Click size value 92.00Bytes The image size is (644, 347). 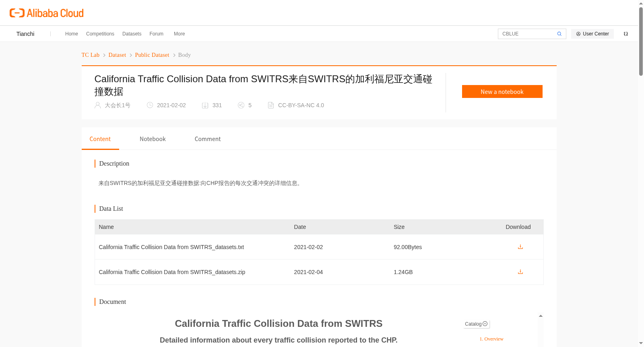(408, 247)
